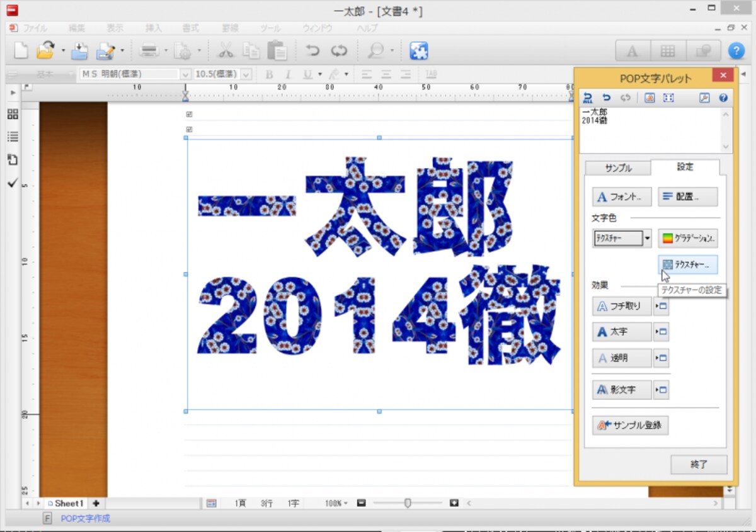Click the new document icon
The image size is (756, 532).
pos(21,50)
